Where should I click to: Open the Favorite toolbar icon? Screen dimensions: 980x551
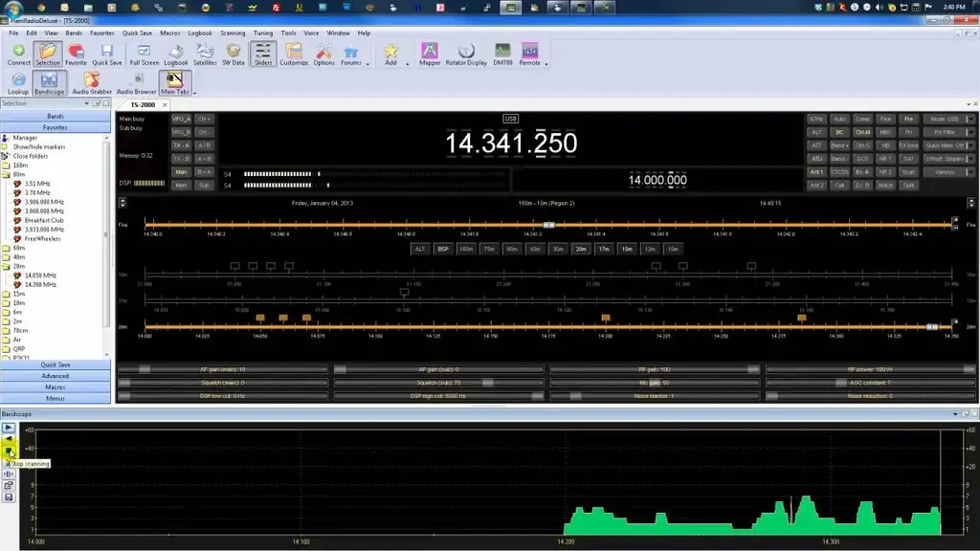point(76,54)
